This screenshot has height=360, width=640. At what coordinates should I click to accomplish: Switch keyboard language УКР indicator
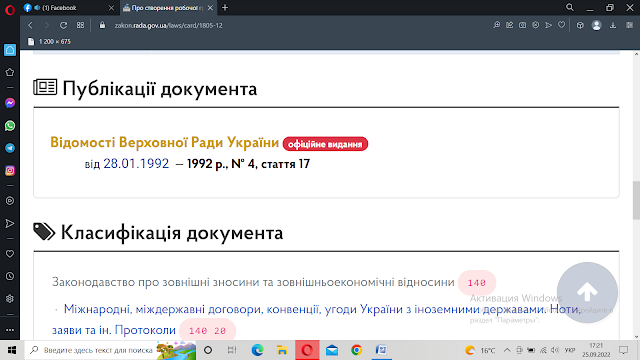570,350
